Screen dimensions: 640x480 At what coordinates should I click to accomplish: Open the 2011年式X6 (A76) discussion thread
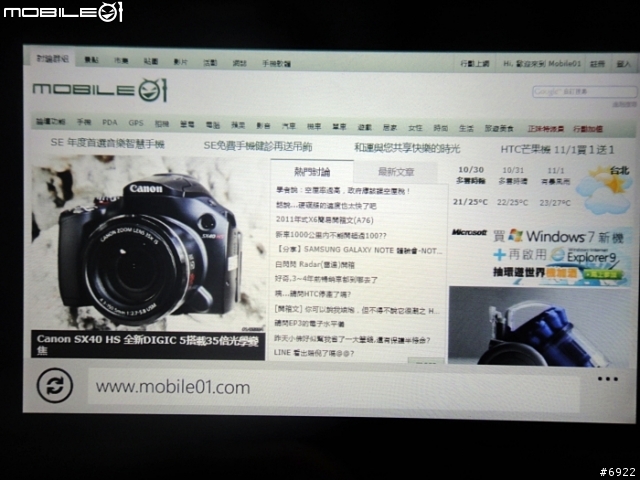pos(324,220)
